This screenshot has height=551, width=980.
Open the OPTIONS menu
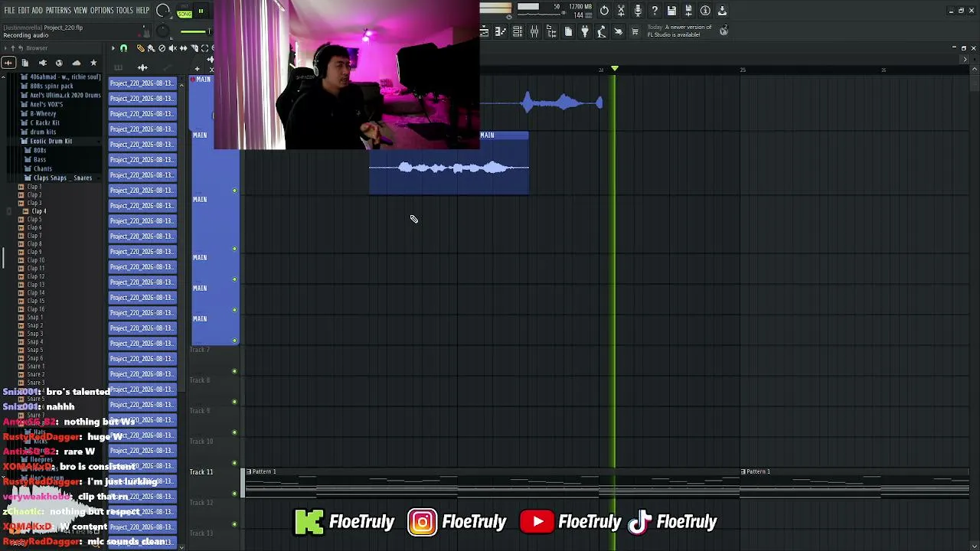102,11
